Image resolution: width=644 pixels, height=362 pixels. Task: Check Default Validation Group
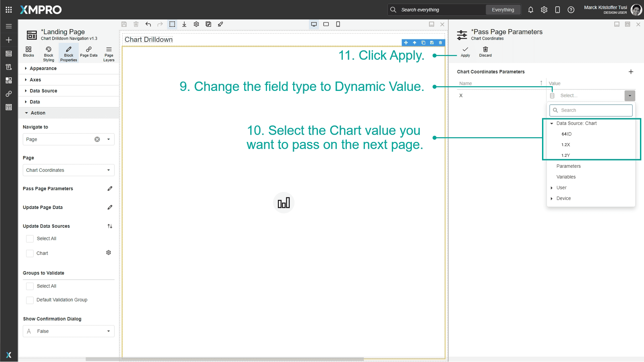tap(30, 300)
